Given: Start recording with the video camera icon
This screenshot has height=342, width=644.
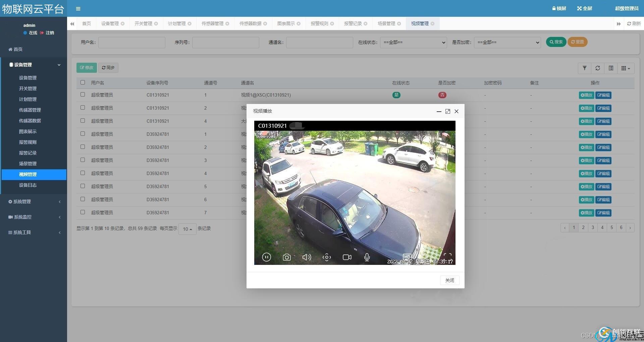Looking at the screenshot, I should [x=347, y=257].
